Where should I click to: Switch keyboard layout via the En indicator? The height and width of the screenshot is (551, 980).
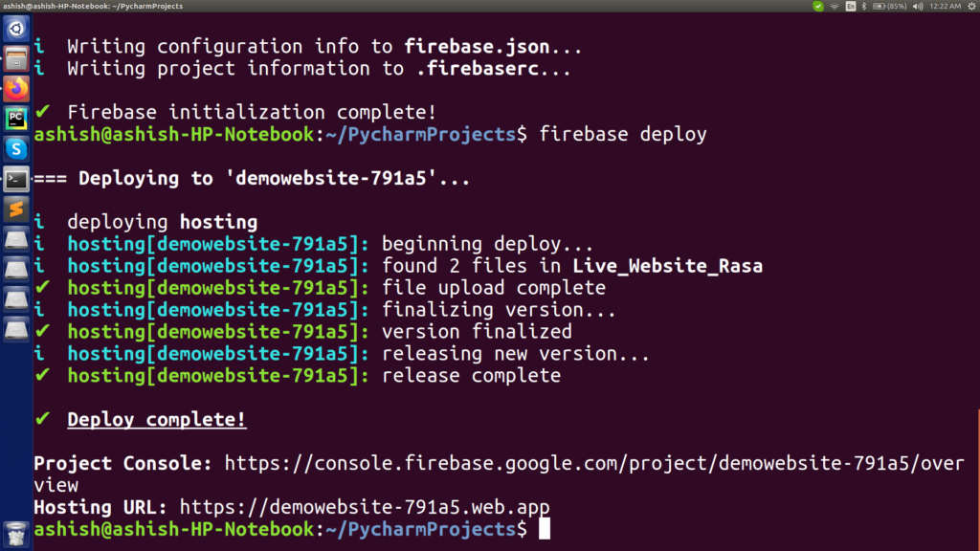click(x=850, y=6)
